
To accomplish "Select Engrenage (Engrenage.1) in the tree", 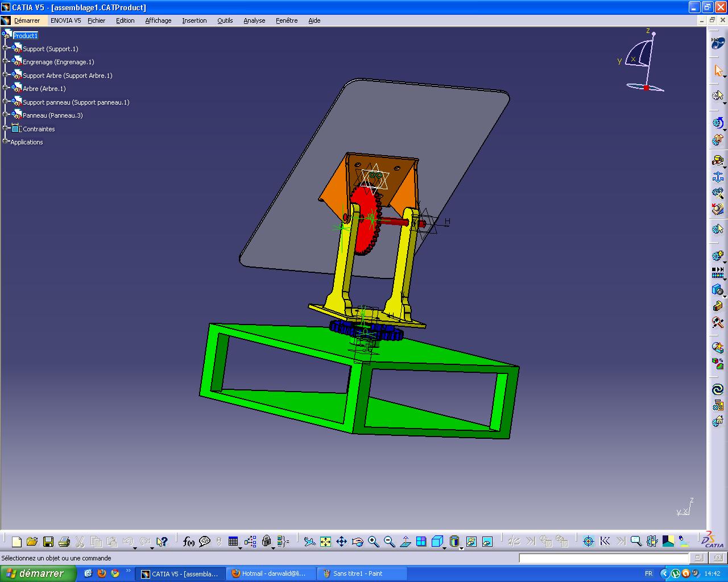I will pos(59,62).
